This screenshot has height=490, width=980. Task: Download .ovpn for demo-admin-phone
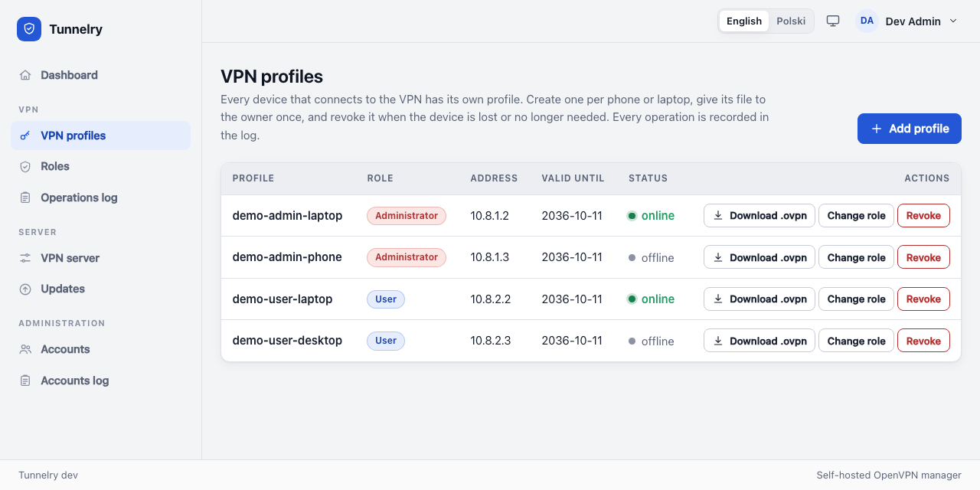(x=759, y=257)
